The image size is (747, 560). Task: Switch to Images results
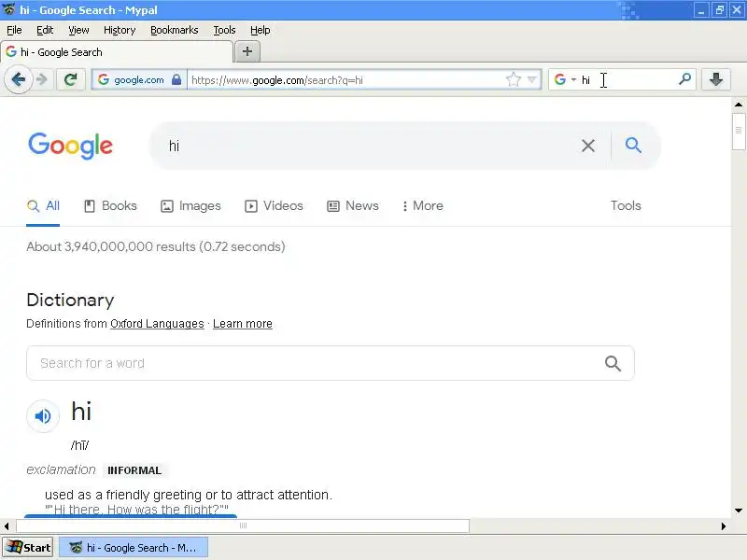click(190, 205)
